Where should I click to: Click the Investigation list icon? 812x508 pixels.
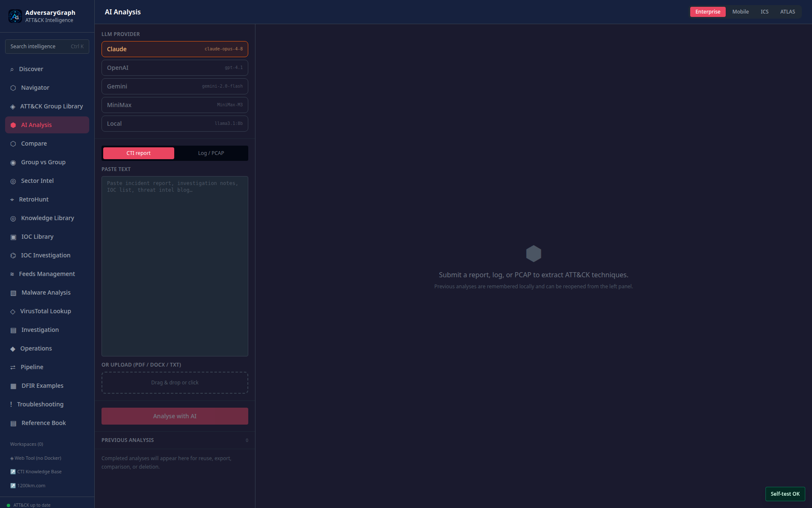point(13,330)
